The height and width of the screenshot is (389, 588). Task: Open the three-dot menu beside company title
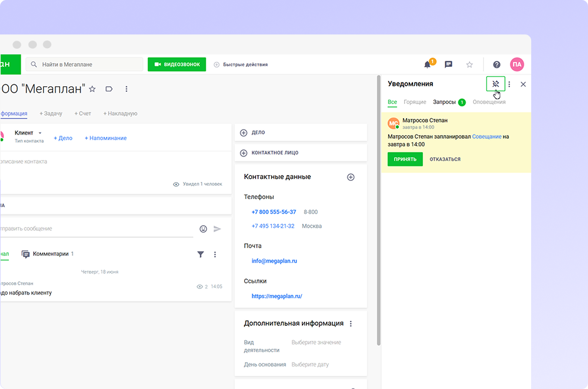[x=126, y=89]
